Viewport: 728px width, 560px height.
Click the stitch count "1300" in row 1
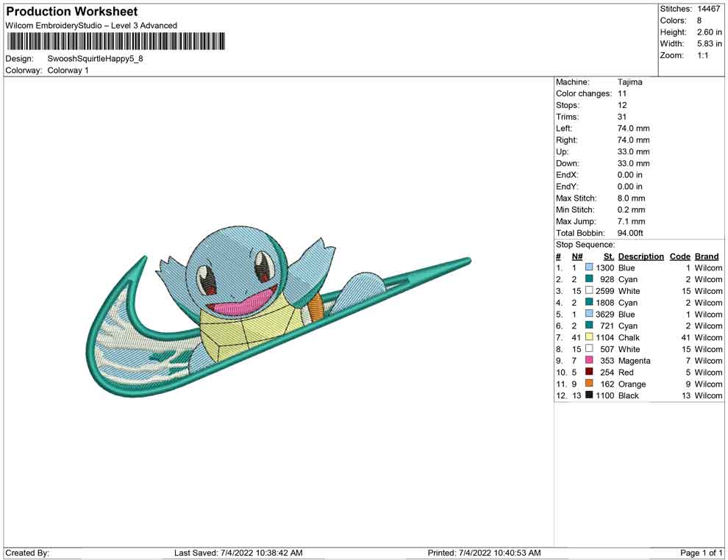point(605,268)
